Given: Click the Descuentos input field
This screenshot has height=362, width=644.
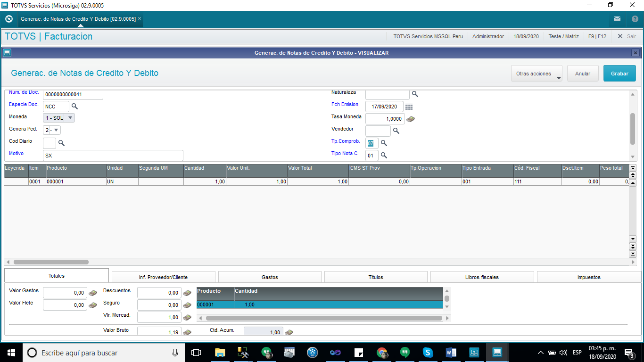Looking at the screenshot, I should [159, 293].
